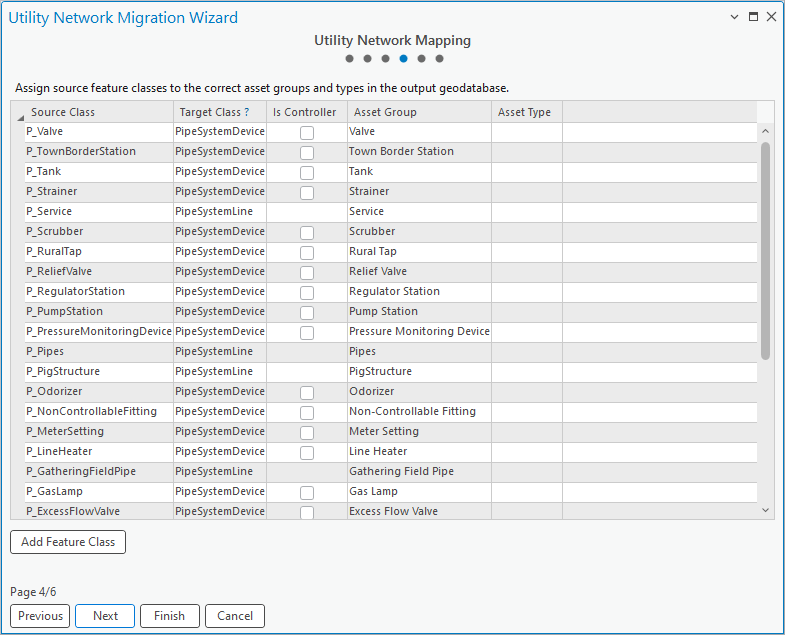Cancel the migration wizard

[x=235, y=616]
